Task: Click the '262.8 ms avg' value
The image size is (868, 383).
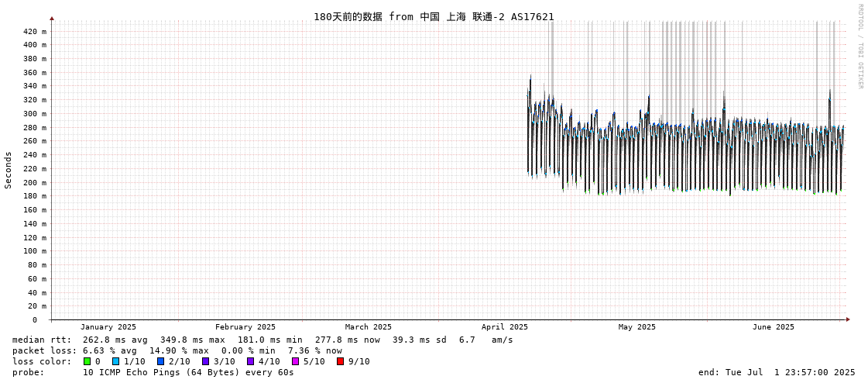Action: [115, 340]
